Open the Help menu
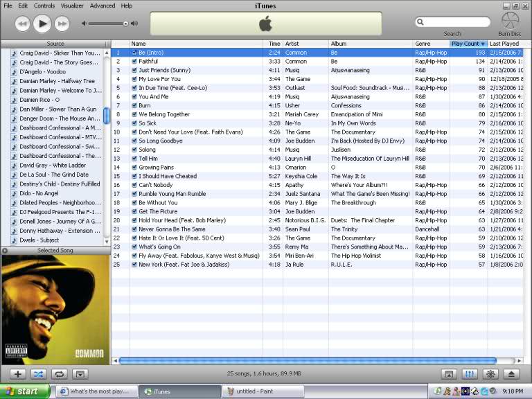532x399 pixels. pyautogui.click(x=127, y=6)
